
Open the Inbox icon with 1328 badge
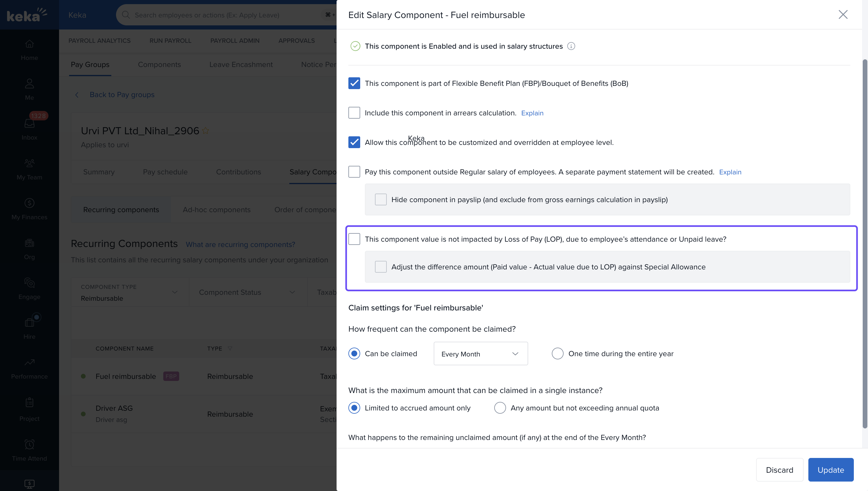pos(29,123)
